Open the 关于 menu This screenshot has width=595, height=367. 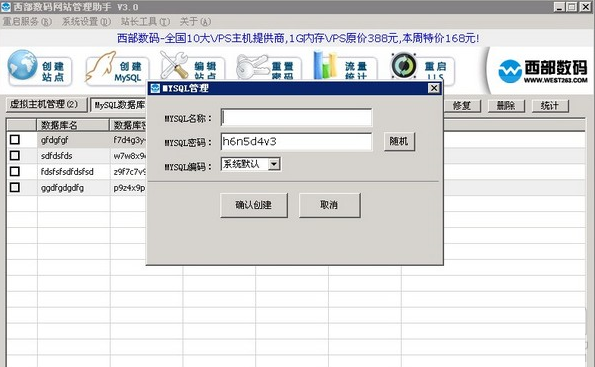195,22
